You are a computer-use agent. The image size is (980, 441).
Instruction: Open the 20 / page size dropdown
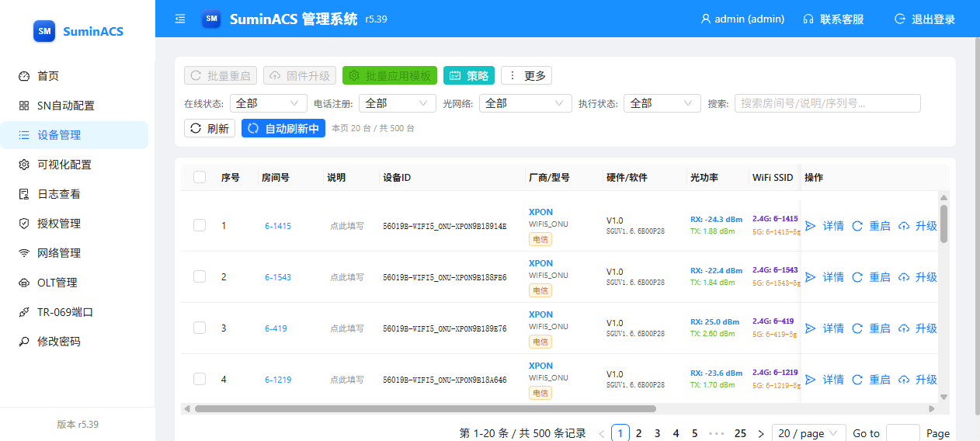coord(811,433)
